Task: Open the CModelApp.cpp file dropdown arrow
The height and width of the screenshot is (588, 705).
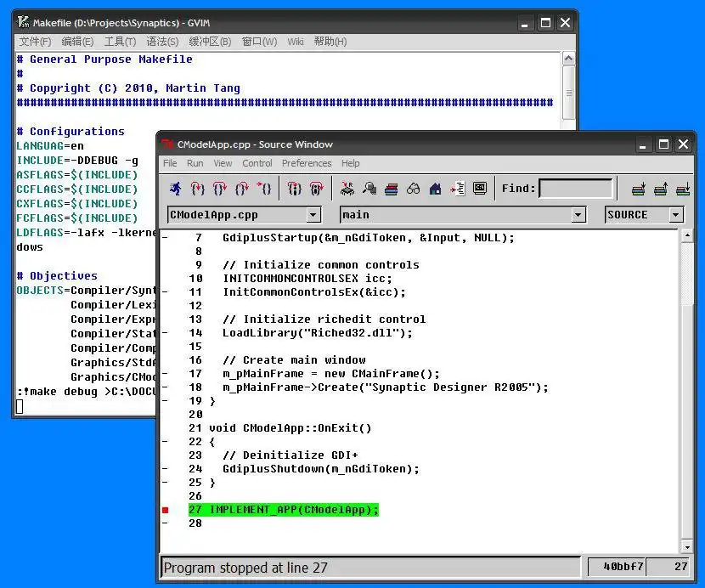Action: [313, 215]
